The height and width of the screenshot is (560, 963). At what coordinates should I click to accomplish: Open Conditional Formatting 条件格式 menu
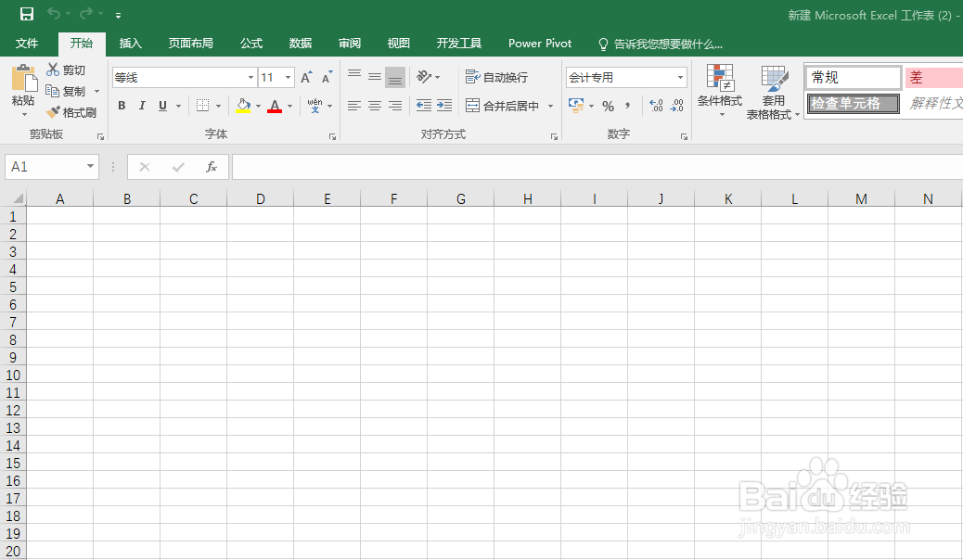(720, 90)
